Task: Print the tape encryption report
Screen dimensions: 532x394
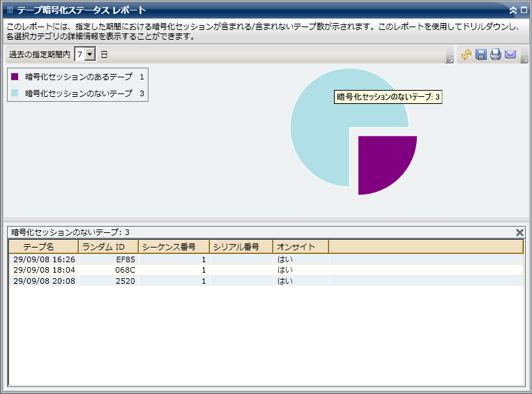Action: click(496, 54)
